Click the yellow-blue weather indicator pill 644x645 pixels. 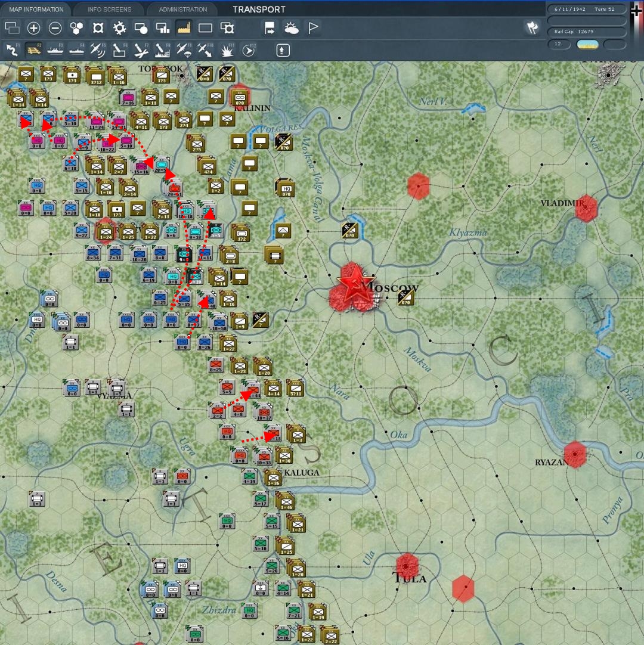[587, 45]
